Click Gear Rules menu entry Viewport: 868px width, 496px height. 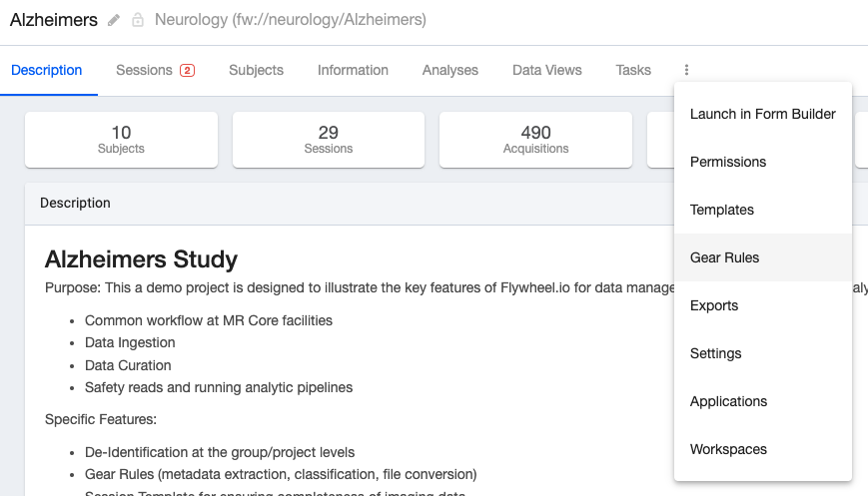tap(763, 257)
